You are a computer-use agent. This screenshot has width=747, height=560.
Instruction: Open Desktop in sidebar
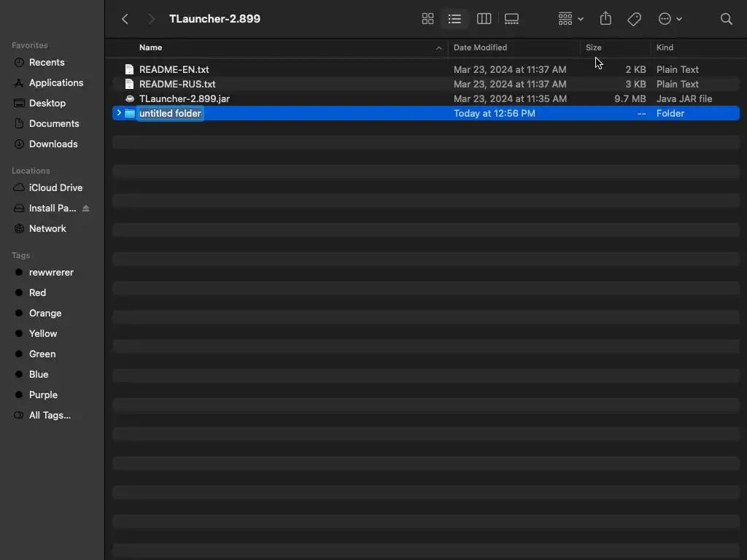click(47, 104)
